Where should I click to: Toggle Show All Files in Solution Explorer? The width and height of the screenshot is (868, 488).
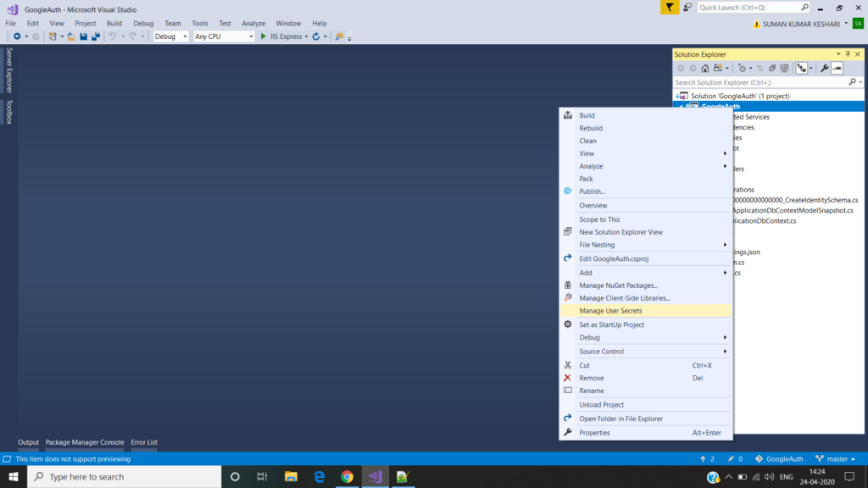point(784,68)
